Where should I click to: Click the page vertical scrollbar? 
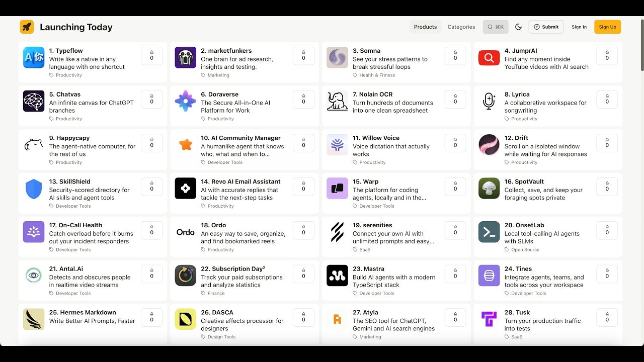641,44
